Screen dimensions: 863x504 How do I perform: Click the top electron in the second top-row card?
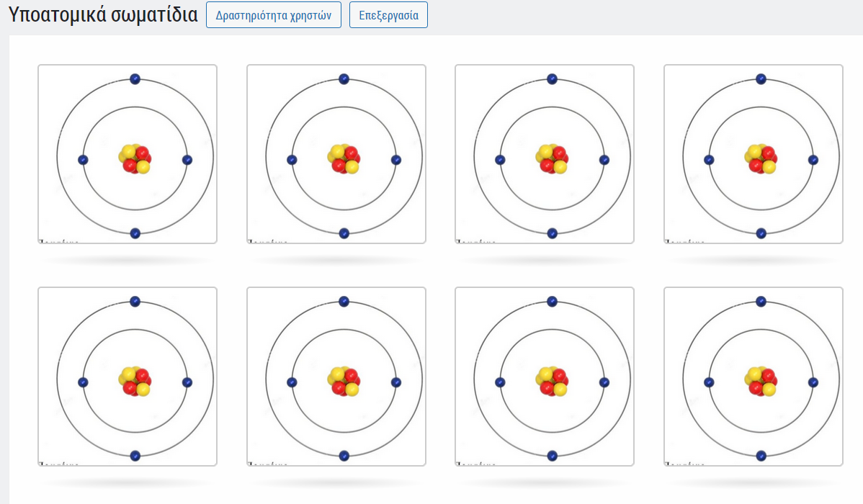pos(344,78)
